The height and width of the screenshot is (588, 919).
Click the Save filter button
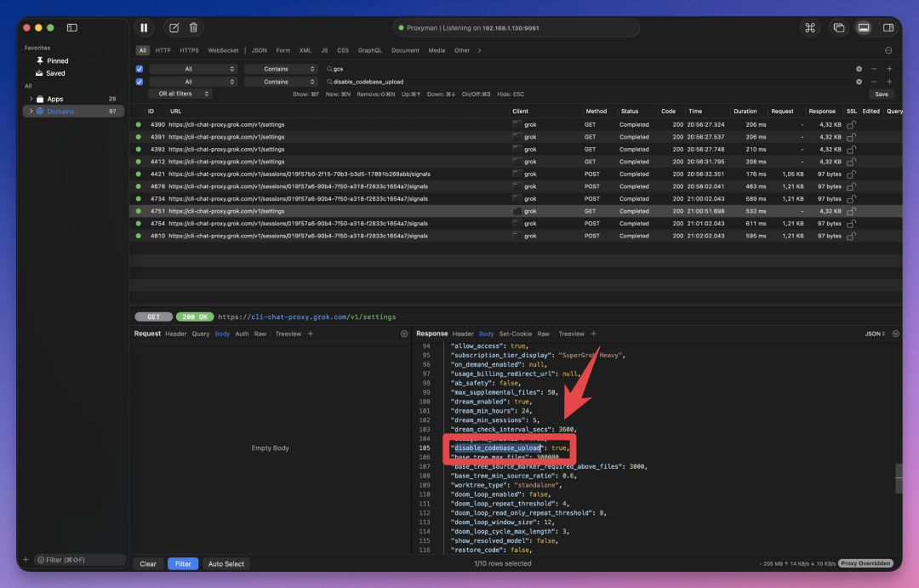[x=881, y=94]
